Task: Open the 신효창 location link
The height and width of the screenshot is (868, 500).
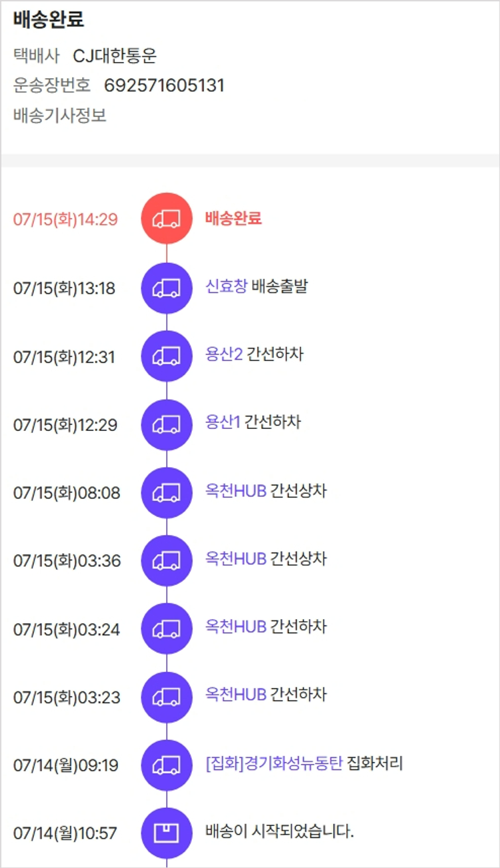Action: [x=227, y=287]
